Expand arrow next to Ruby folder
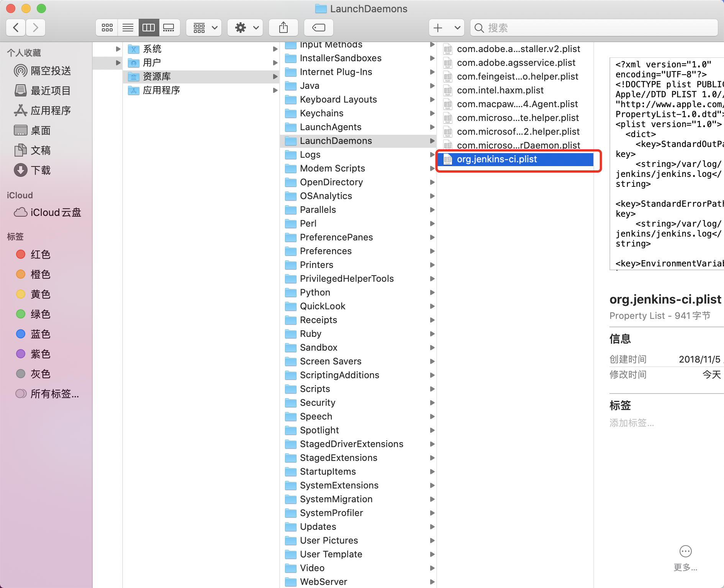This screenshot has height=588, width=724. click(x=432, y=334)
